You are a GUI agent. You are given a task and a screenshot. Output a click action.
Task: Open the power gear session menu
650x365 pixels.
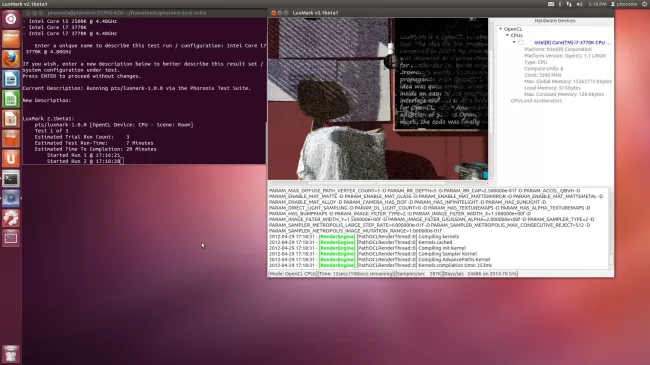(645, 4)
